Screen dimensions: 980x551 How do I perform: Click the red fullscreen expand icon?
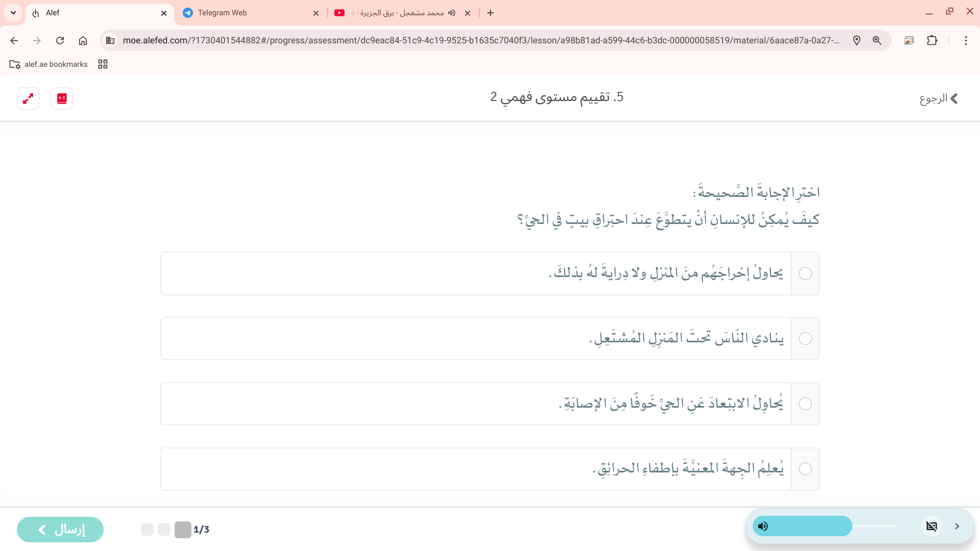tap(28, 98)
